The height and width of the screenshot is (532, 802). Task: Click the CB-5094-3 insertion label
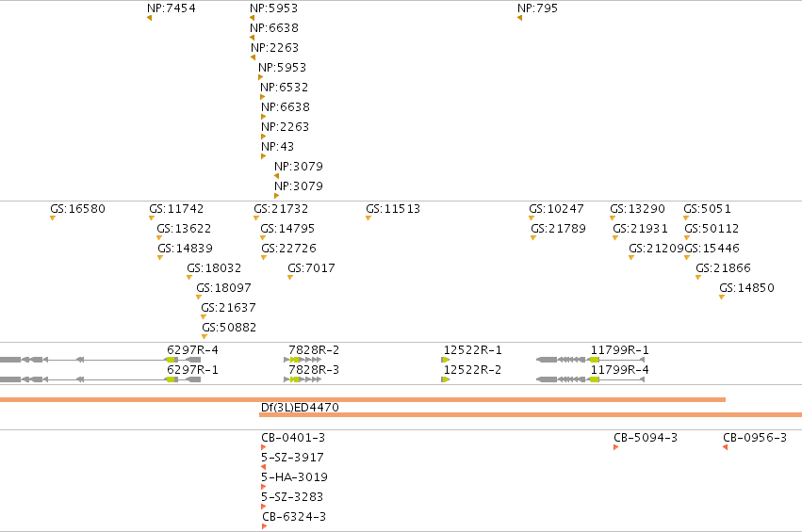[646, 438]
